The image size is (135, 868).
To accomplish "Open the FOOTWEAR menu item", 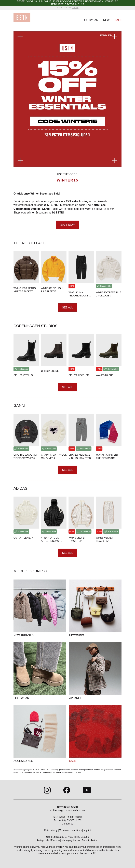I will (90, 20).
